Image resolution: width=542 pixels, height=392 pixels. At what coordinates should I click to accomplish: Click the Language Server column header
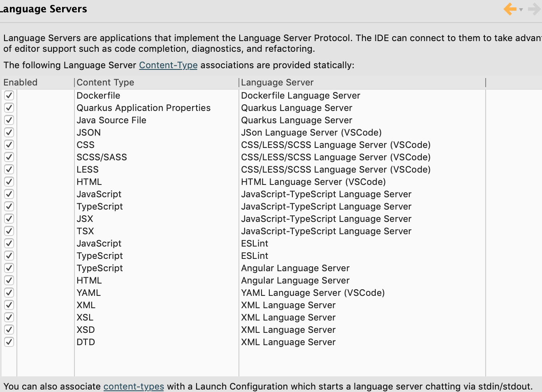[x=278, y=82]
